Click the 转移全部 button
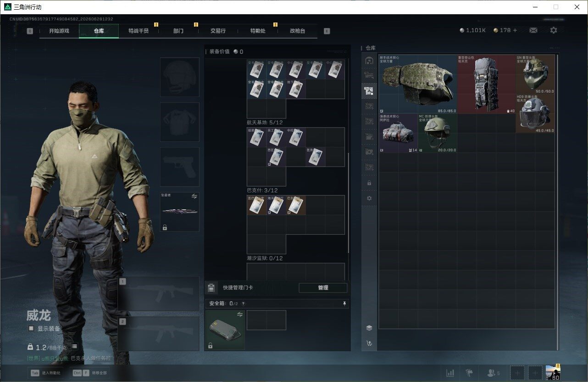The width and height of the screenshot is (588, 382). [89, 373]
